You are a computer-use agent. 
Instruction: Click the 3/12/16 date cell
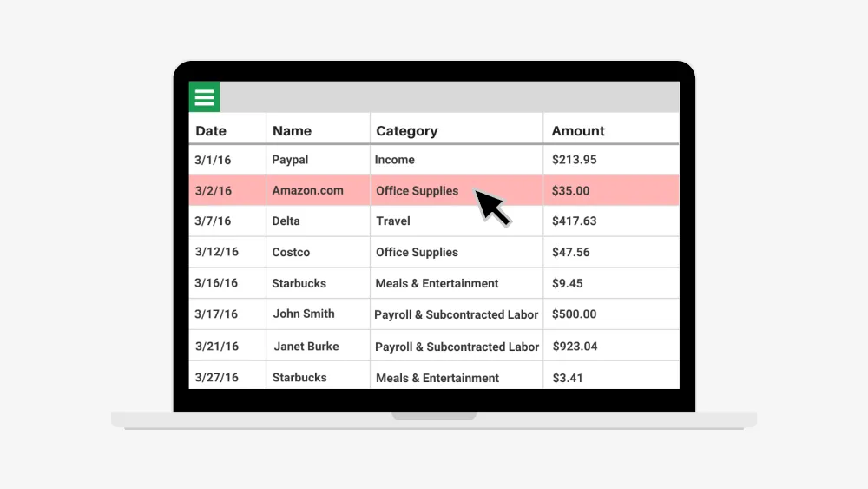click(216, 253)
